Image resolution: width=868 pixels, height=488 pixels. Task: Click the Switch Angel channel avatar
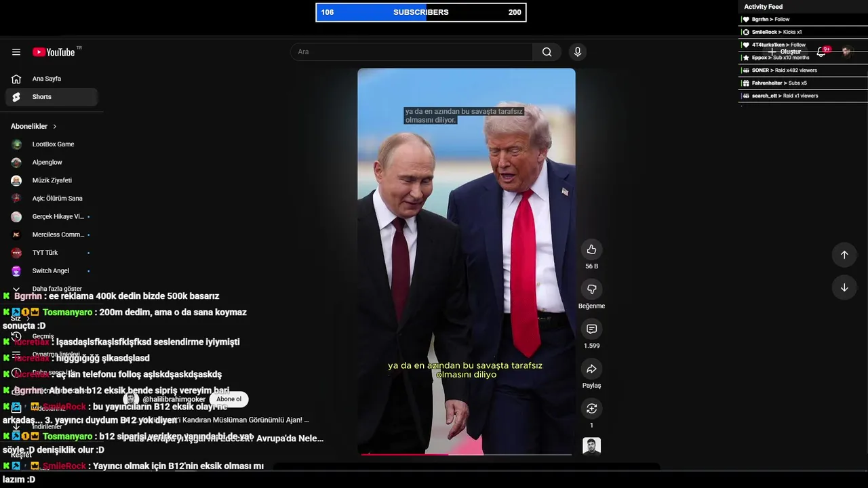coord(17,271)
